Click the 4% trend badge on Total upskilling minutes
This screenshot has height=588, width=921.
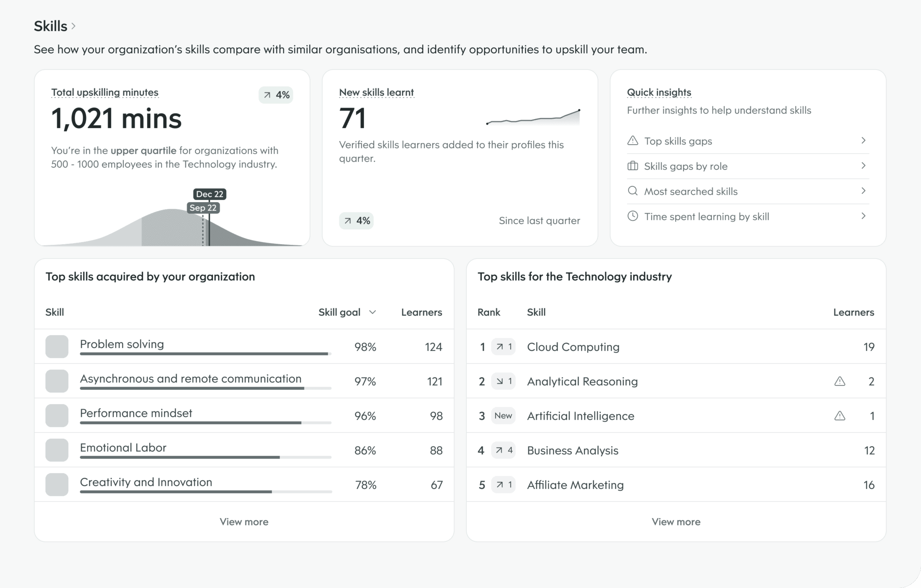click(275, 95)
